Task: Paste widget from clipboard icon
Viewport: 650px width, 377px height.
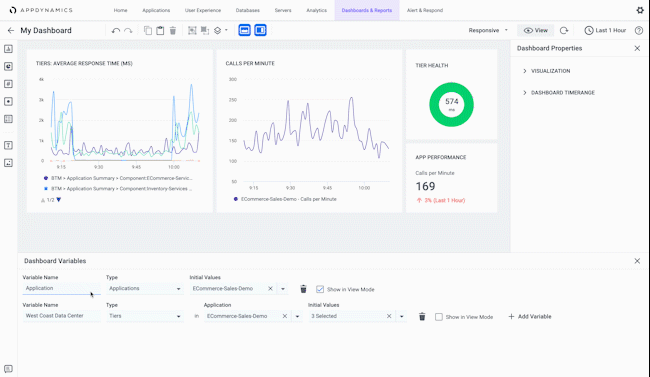Action: 160,30
